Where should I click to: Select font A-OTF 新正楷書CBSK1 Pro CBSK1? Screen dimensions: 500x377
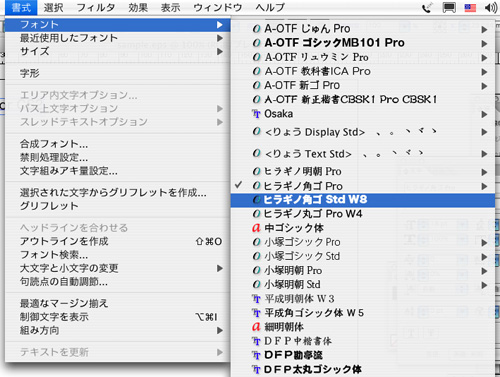[x=363, y=100]
